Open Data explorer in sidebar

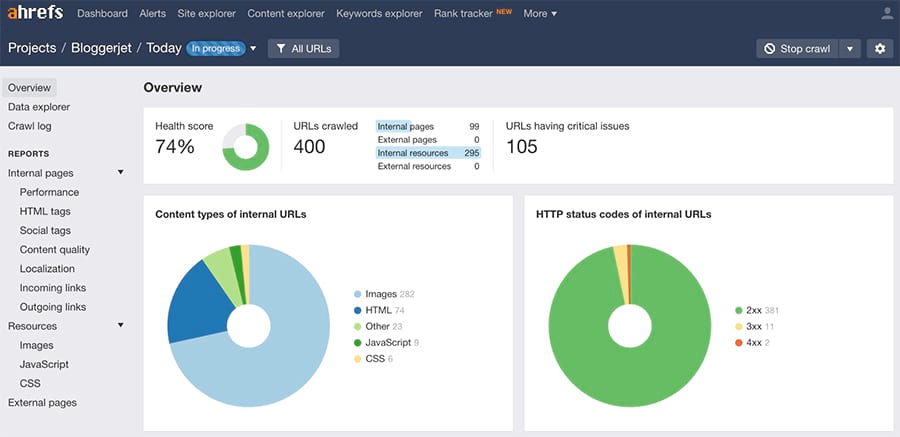[x=39, y=107]
